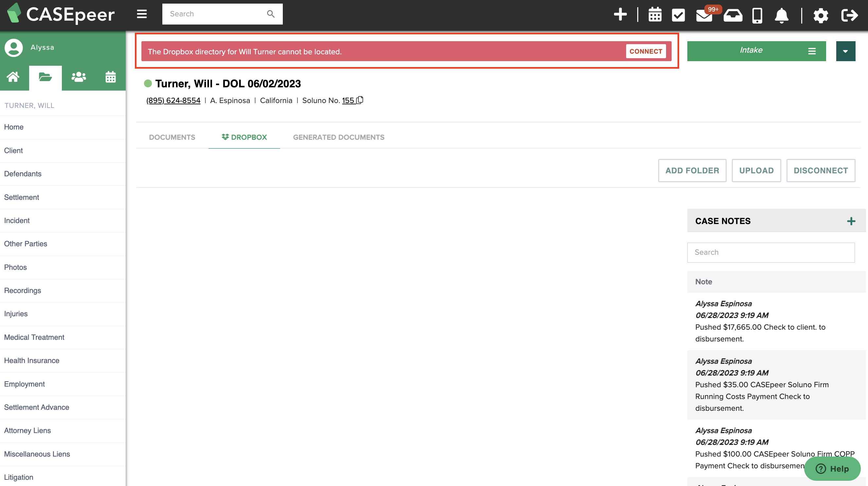Image resolution: width=868 pixels, height=486 pixels.
Task: Open Miscellaneous Liens in the sidebar
Action: tap(63, 454)
